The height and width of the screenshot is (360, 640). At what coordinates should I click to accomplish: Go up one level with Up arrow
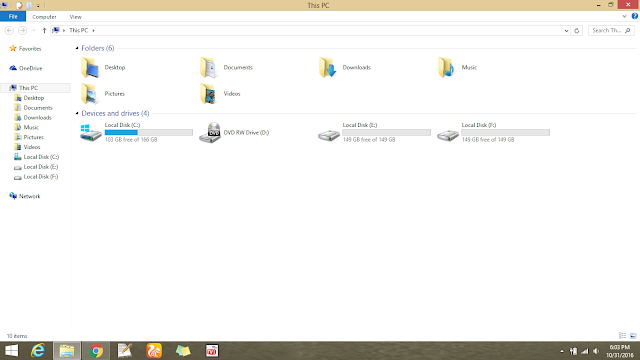tap(44, 31)
